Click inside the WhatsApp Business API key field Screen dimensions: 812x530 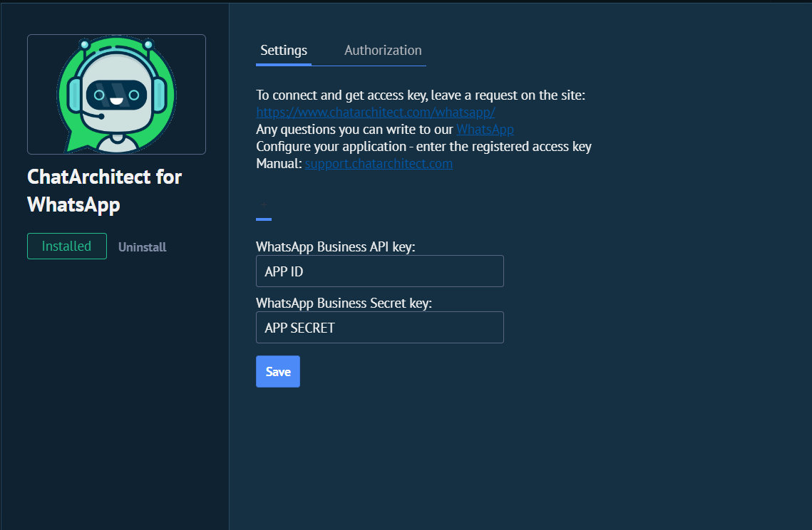pyautogui.click(x=379, y=271)
